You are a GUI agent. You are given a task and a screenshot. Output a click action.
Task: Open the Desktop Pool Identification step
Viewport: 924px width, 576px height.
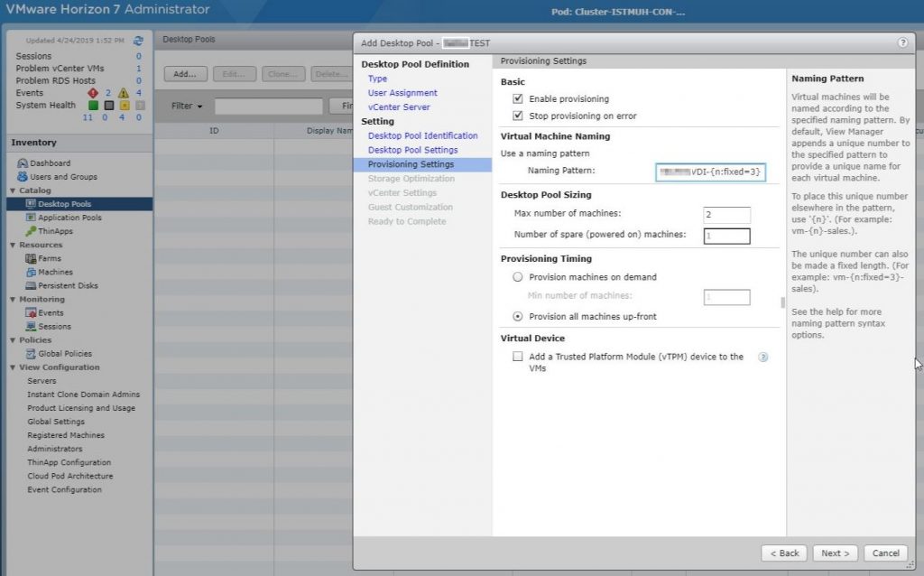point(422,135)
